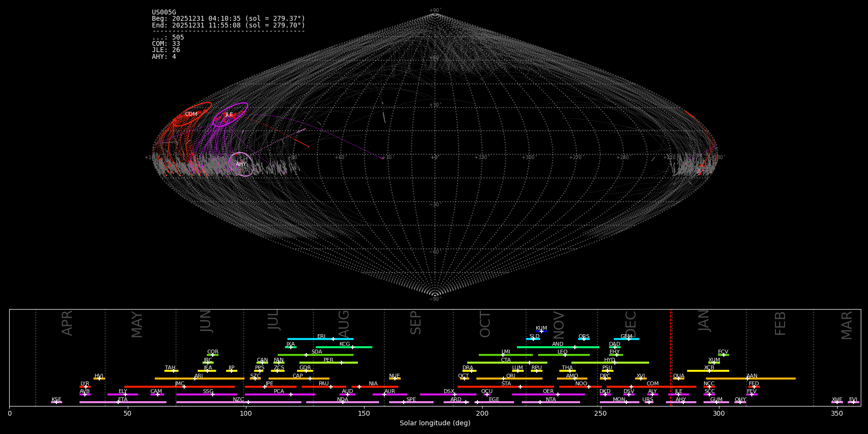Image resolution: width=868 pixels, height=434 pixels.
Task: Click the XCB shower label in the timeline
Action: (709, 368)
